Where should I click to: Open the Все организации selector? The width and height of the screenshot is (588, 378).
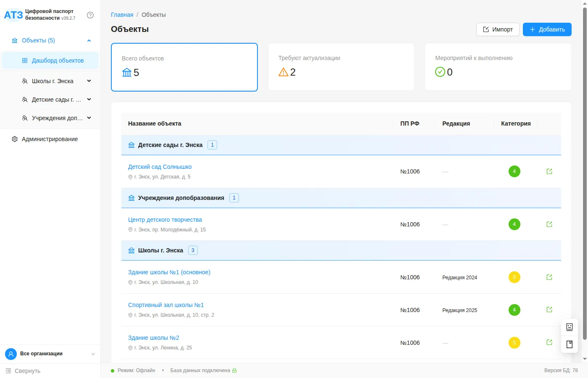coord(50,354)
